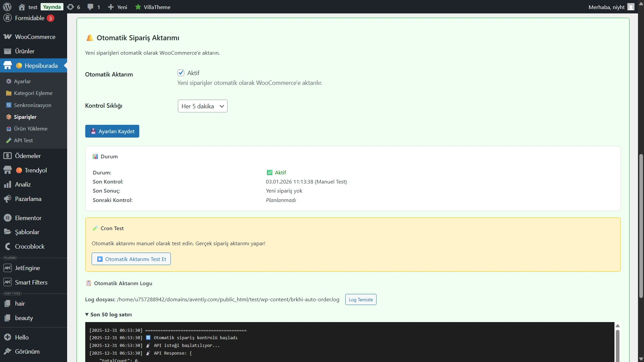Click Otomatik Aktarımı Test Et button
The width and height of the screenshot is (644, 362).
[131, 259]
